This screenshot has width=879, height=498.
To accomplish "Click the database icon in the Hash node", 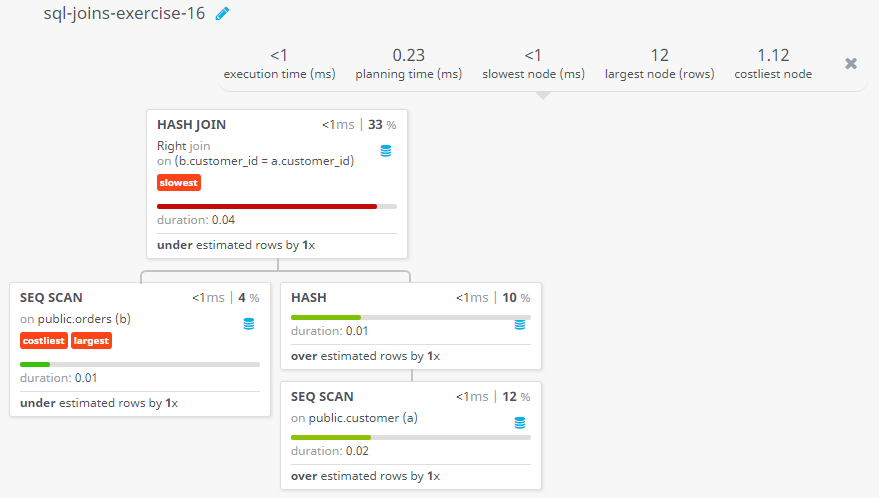I will point(519,324).
